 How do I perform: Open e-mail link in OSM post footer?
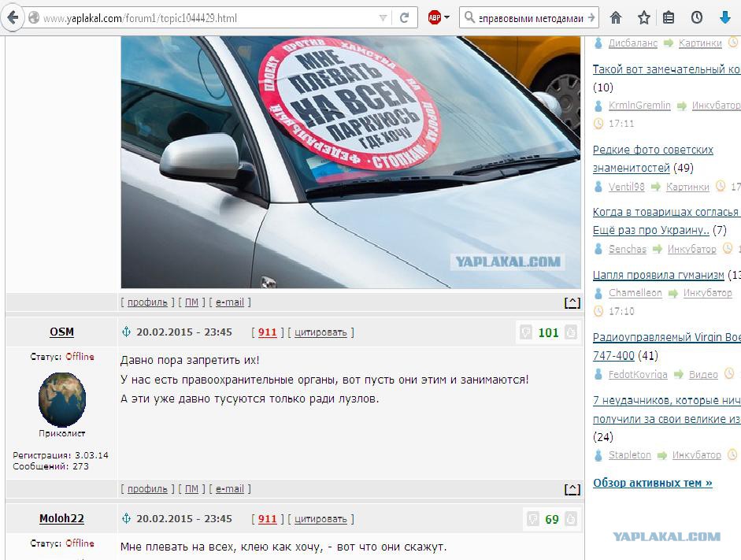coord(230,488)
